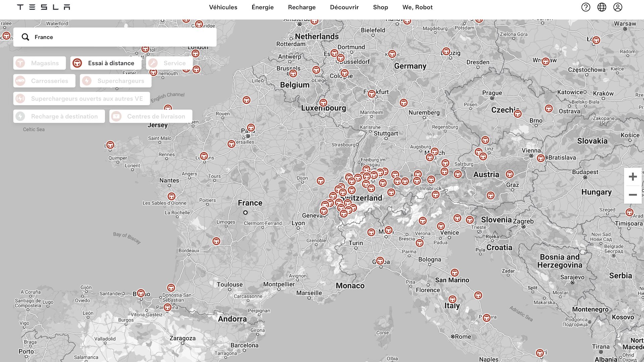
Task: Select the test drive marker near Rouen
Action: (x=247, y=100)
